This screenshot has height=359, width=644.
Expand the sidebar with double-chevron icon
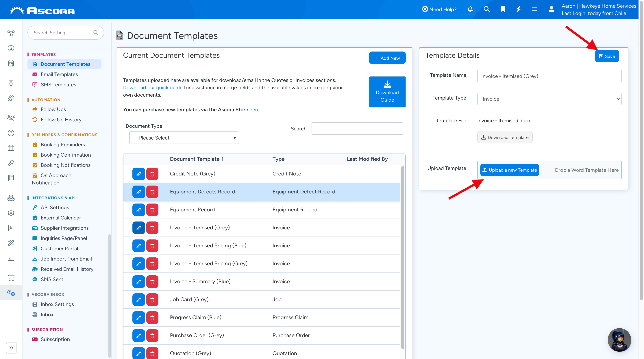point(11,348)
